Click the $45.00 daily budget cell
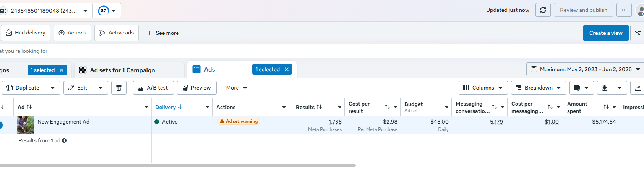 pos(426,125)
